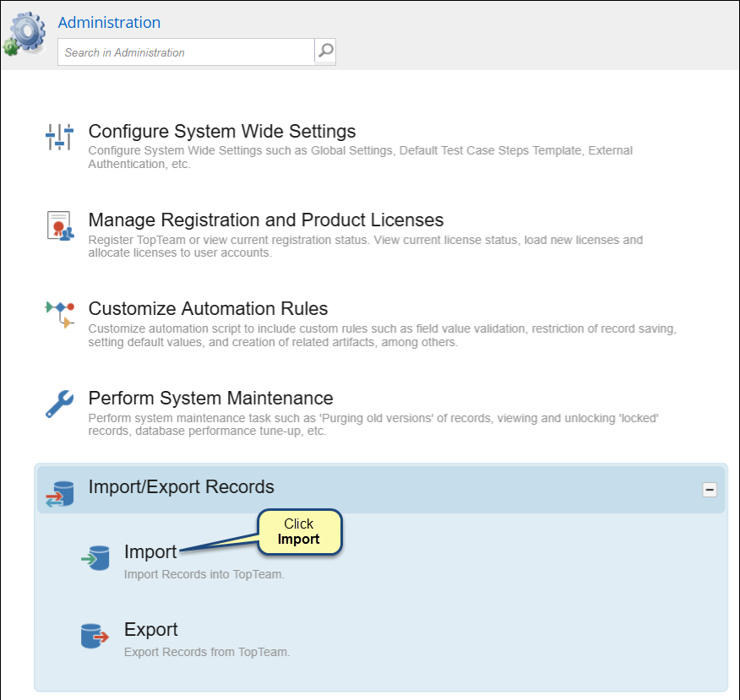The width and height of the screenshot is (740, 700).
Task: Click the Import Records into TopTeam description
Action: click(204, 574)
